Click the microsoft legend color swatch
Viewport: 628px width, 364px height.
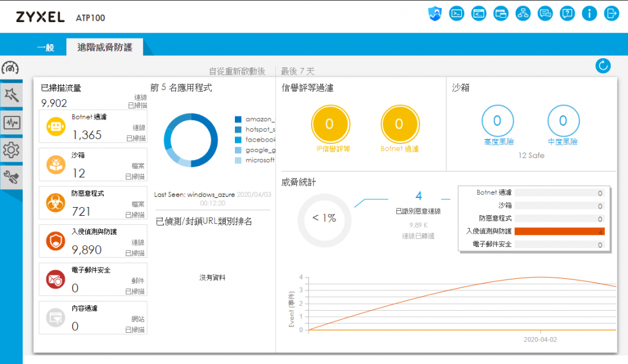(x=238, y=161)
